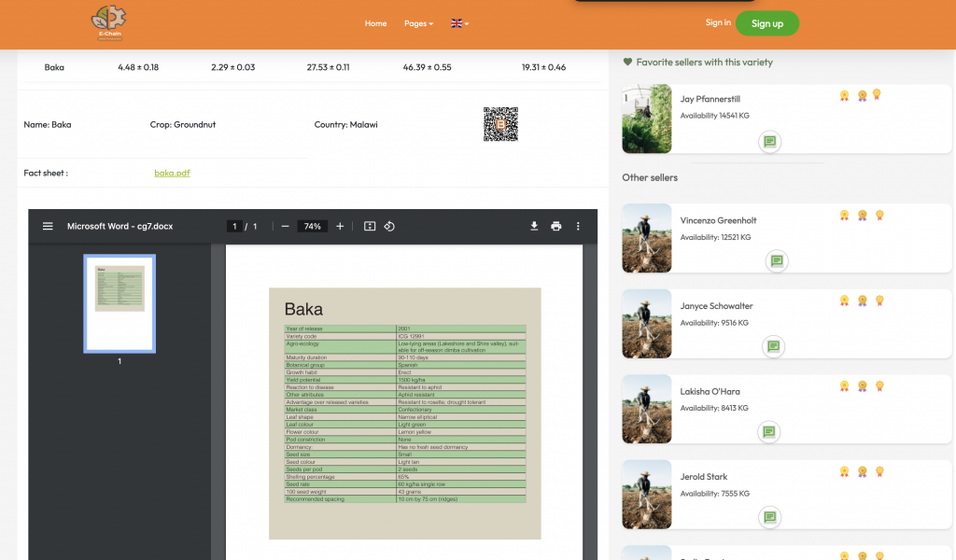
Task: Click the 74% zoom level field
Action: [312, 226]
